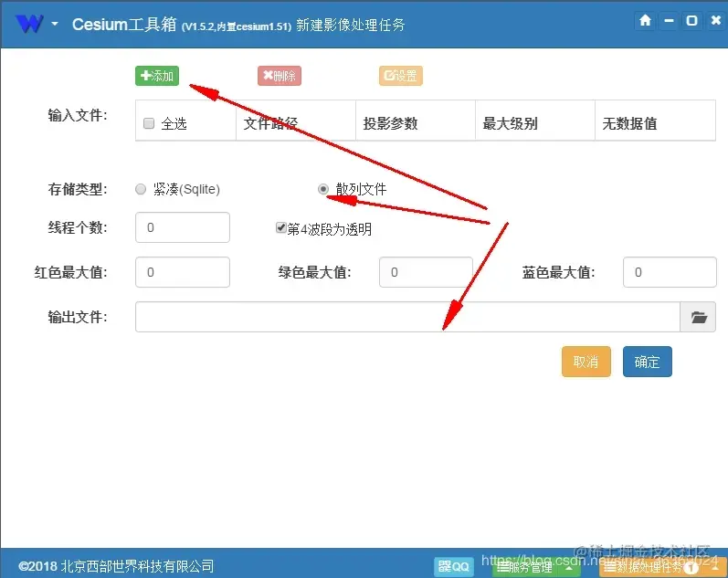The height and width of the screenshot is (578, 728).
Task: Click the 线程个数 thread count input
Action: (183, 227)
